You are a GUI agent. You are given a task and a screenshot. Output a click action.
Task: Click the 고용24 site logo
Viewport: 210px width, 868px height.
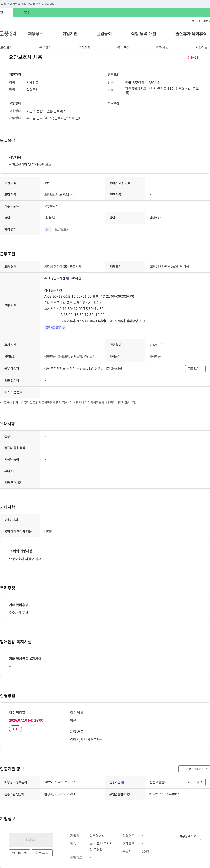click(8, 34)
